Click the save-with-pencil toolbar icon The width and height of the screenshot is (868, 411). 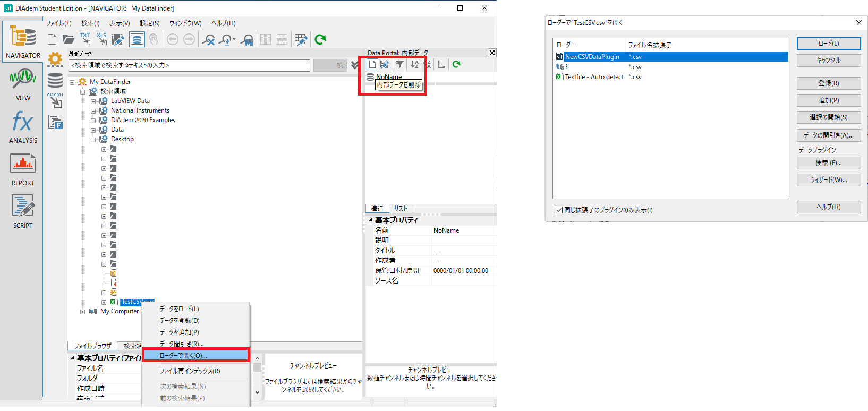coord(118,39)
